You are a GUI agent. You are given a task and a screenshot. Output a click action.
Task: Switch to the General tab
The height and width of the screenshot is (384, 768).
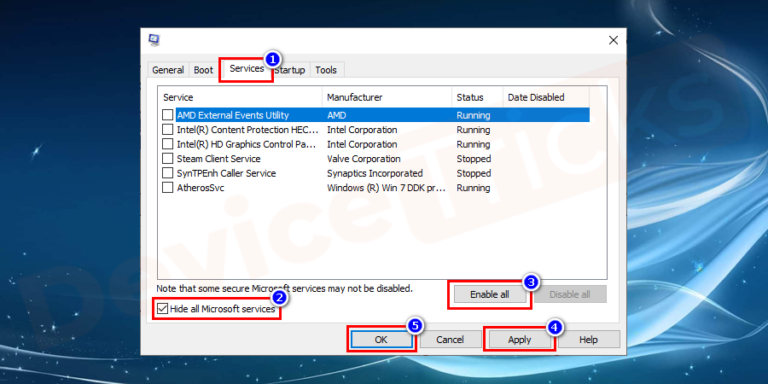click(x=168, y=70)
